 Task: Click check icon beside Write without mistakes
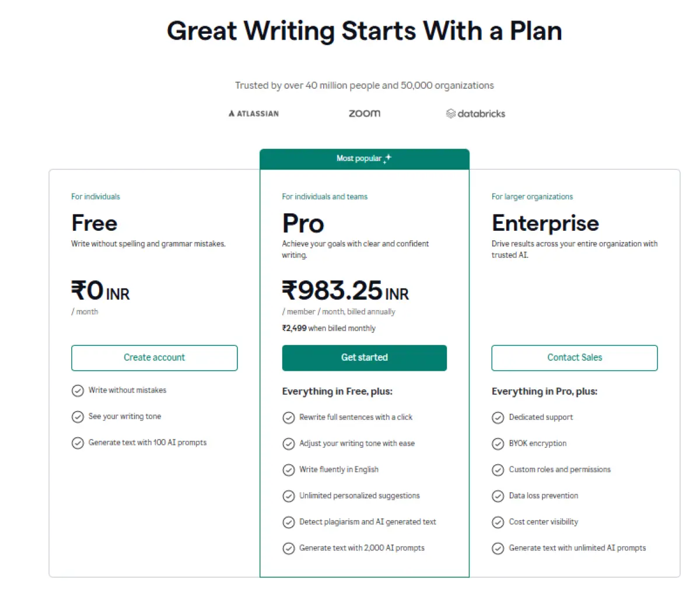[x=78, y=391]
